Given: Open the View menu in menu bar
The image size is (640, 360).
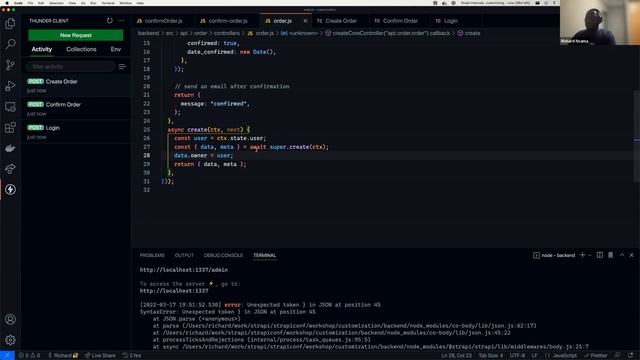Looking at the screenshot, I should click(72, 3).
